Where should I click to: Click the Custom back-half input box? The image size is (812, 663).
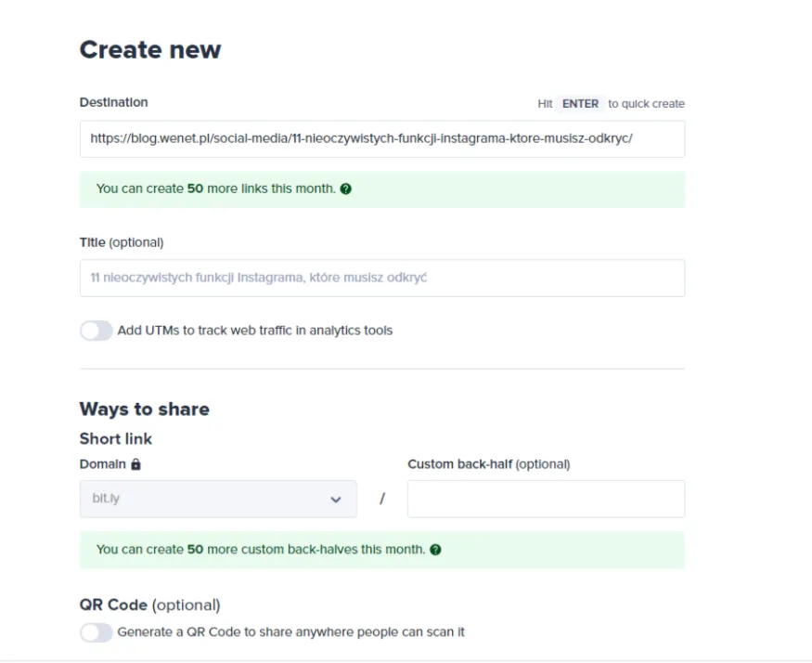546,499
